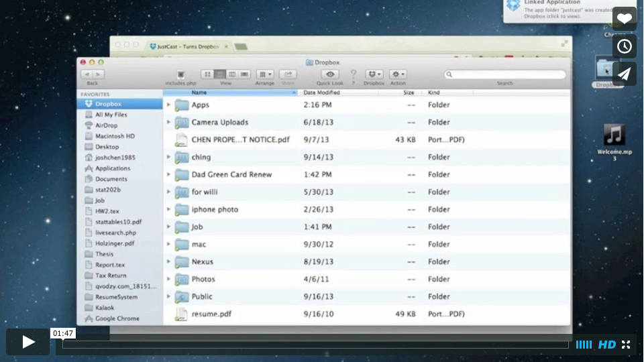Image resolution: width=644 pixels, height=362 pixels.
Task: Switch to list view in Finder
Action: (220, 74)
